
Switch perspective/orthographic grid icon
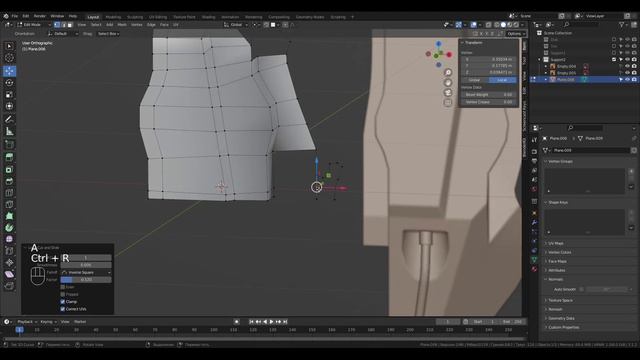(448, 102)
